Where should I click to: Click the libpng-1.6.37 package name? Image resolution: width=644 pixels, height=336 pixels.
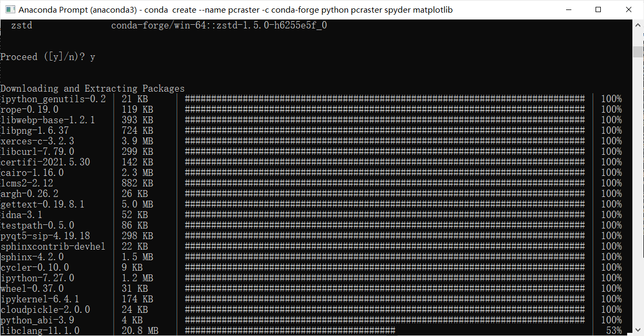pos(35,131)
